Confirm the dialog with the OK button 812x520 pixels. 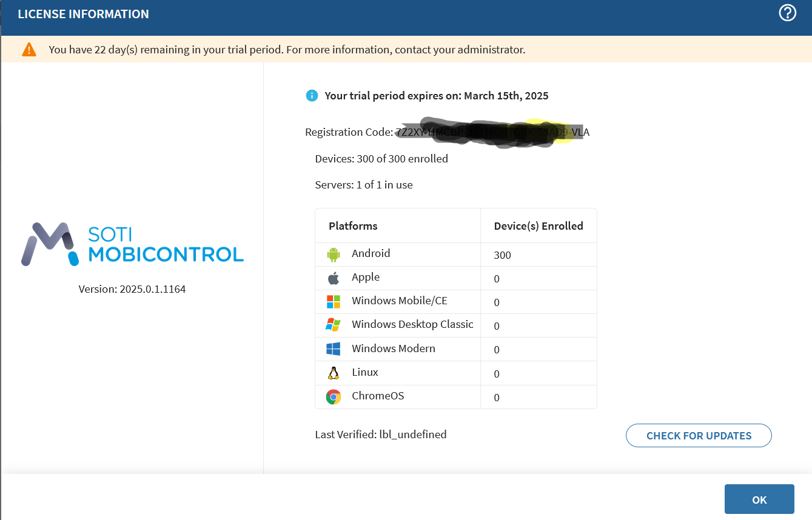tap(759, 499)
